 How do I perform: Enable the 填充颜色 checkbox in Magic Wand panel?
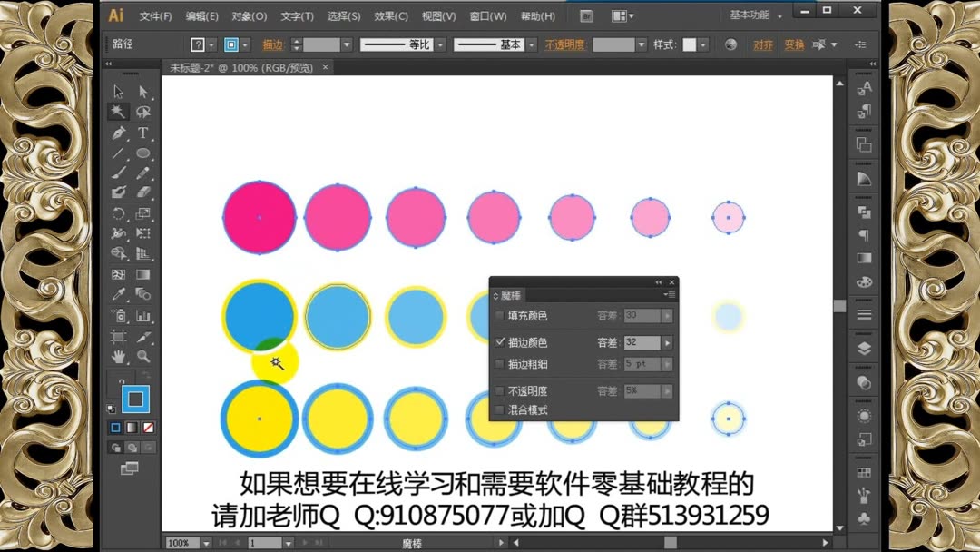[499, 316]
